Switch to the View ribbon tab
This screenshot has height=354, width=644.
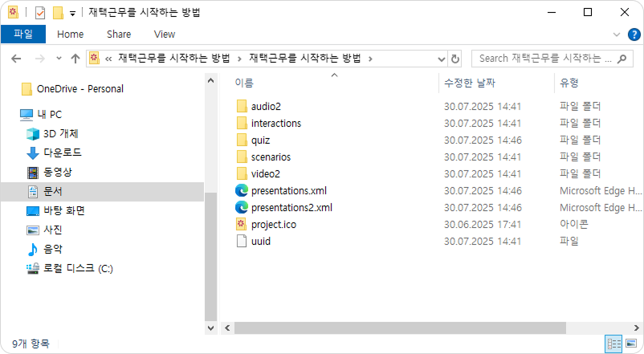165,34
